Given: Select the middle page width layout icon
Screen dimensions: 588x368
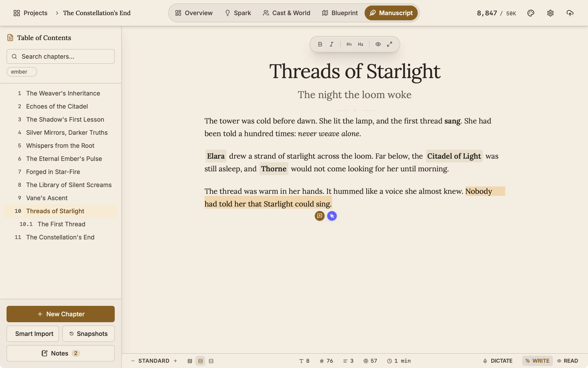Looking at the screenshot, I should pos(200,361).
